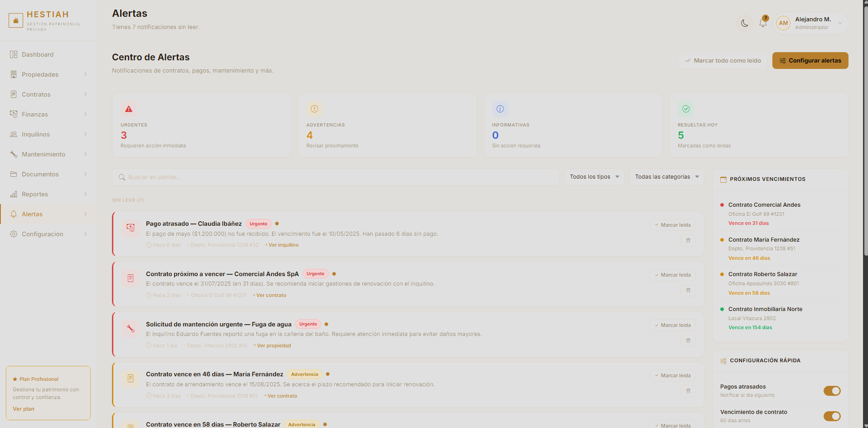The image size is (868, 428).
Task: Click the payment icon on Pago atrasado alert
Action: (x=131, y=228)
